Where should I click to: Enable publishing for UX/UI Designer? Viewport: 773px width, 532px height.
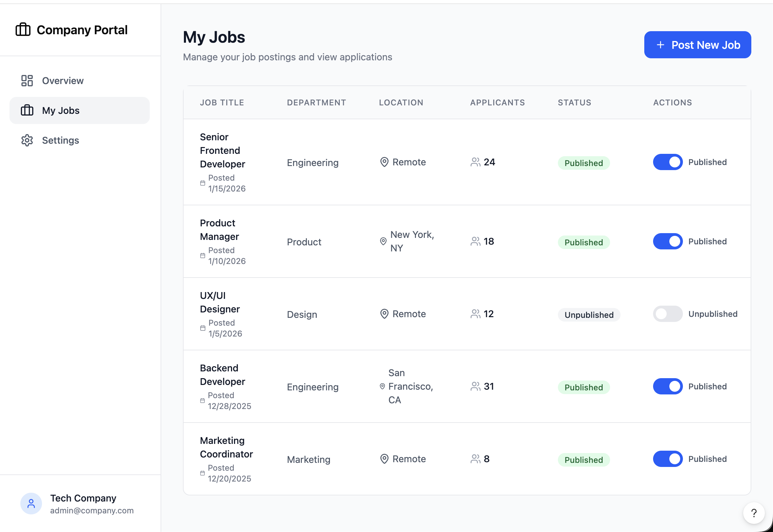[x=668, y=314]
